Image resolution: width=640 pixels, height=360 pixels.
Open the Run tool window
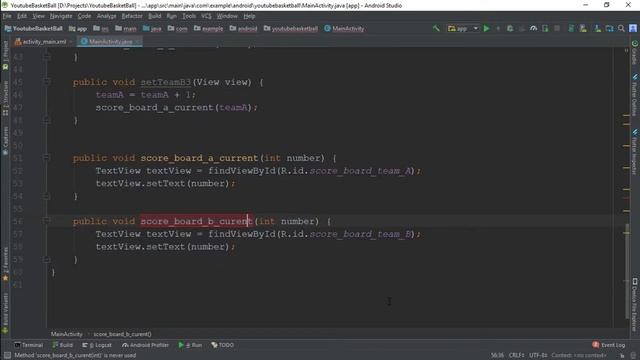coord(190,345)
